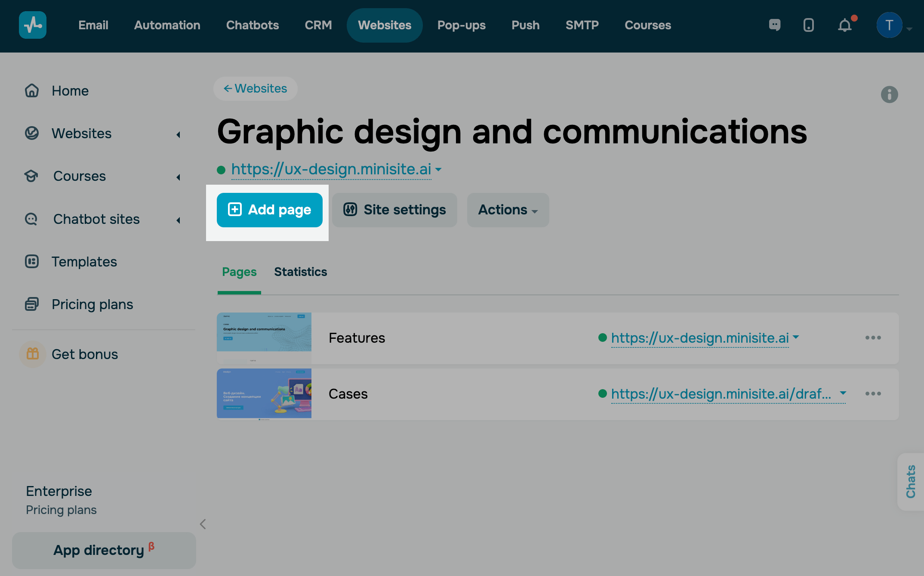This screenshot has height=576, width=924.
Task: Open the Cases page thumbnail
Action: click(x=264, y=394)
